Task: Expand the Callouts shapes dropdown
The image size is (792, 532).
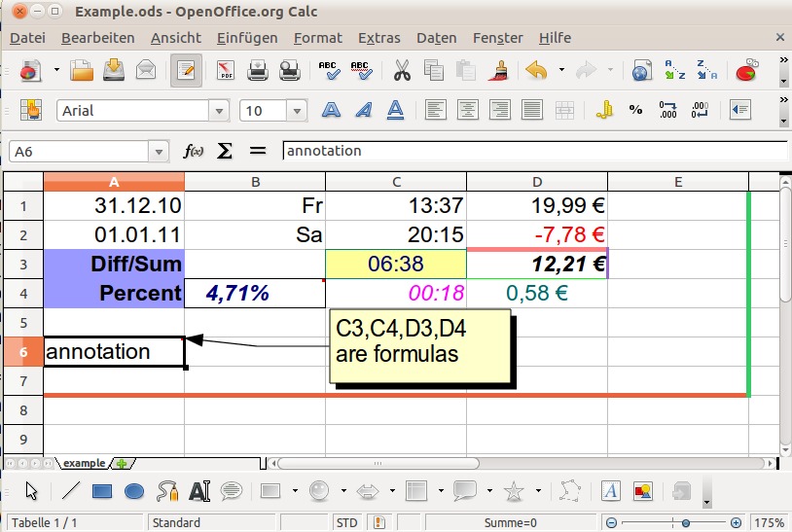Action: pyautogui.click(x=489, y=490)
